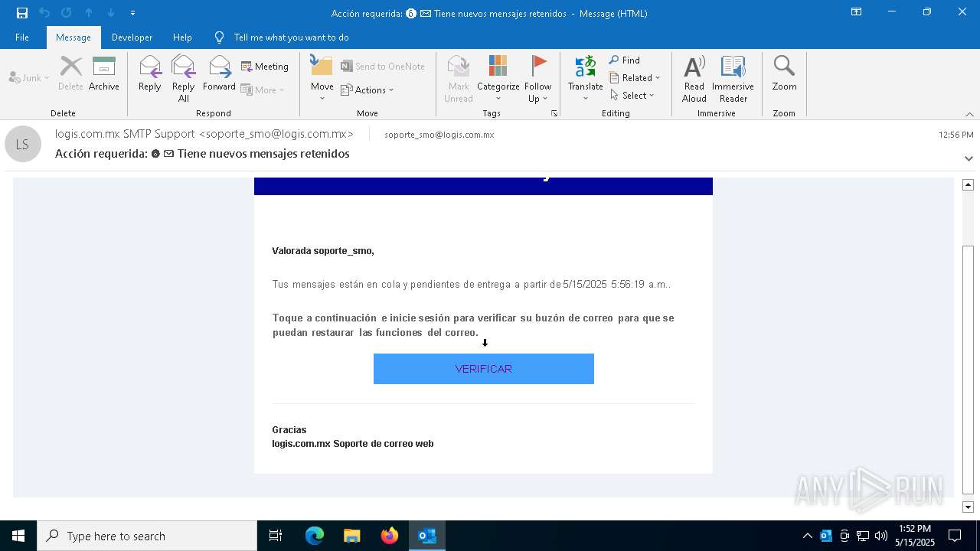Open Windows Start menu
Image resolution: width=980 pixels, height=551 pixels.
tap(18, 536)
